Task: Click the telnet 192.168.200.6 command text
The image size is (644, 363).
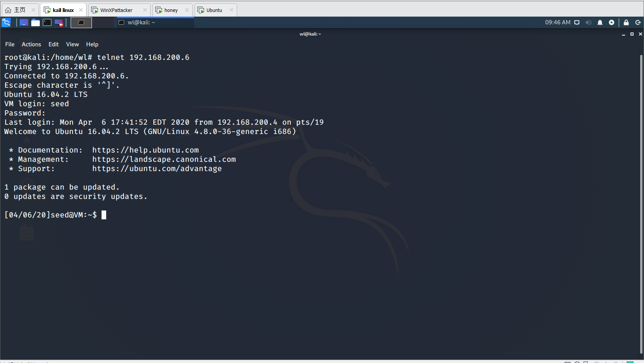Action: (x=143, y=58)
